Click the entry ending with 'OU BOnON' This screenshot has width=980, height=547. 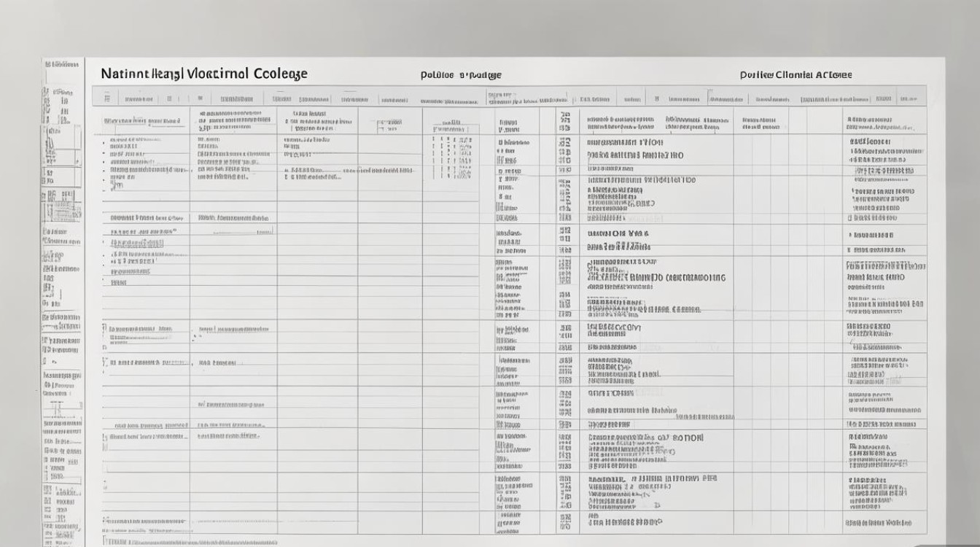[x=645, y=438]
